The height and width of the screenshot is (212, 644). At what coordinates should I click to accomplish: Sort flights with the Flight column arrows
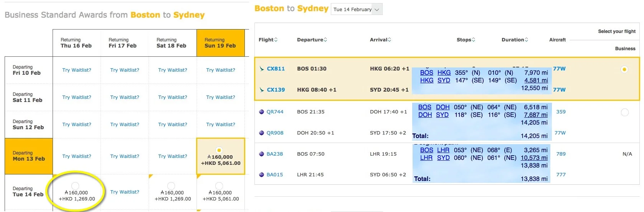pyautogui.click(x=276, y=40)
